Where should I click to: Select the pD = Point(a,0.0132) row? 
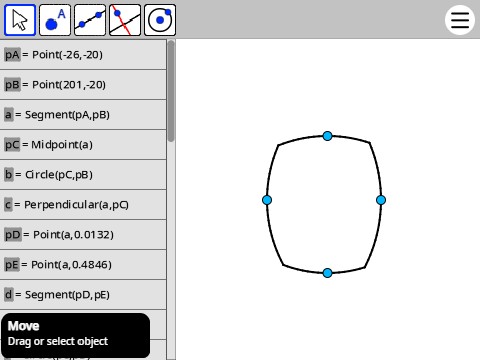pos(83,235)
